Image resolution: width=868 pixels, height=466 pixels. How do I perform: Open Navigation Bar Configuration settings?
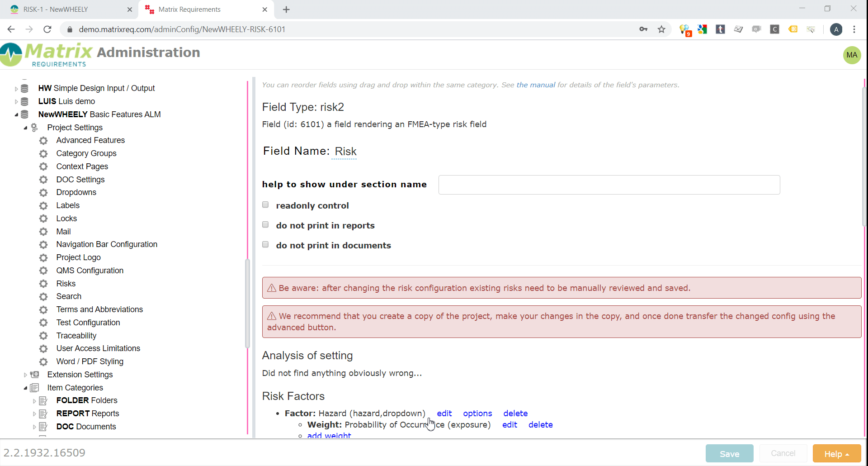107,244
